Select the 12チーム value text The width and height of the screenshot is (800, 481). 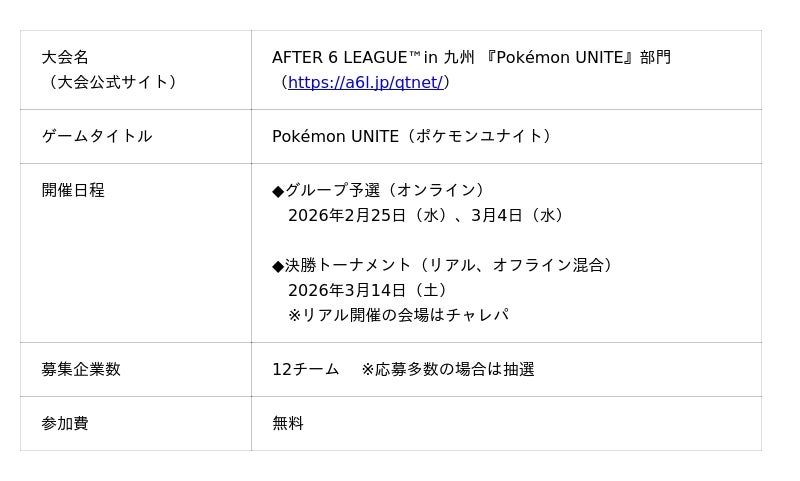306,369
